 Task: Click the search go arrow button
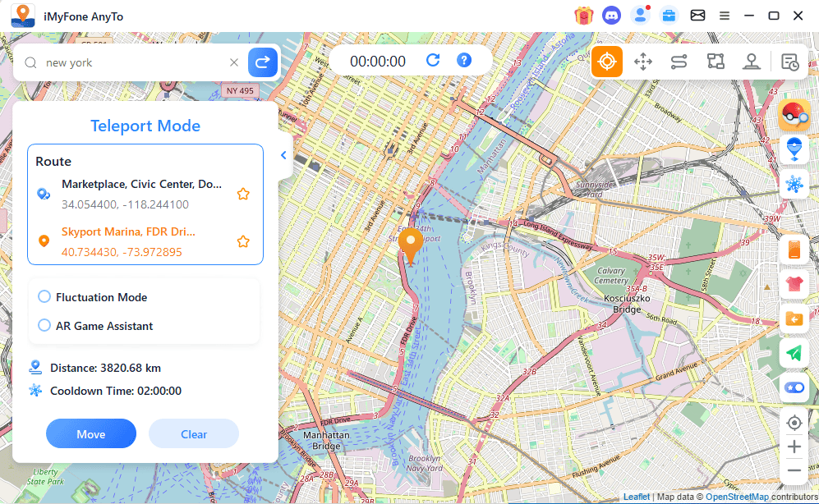[263, 62]
